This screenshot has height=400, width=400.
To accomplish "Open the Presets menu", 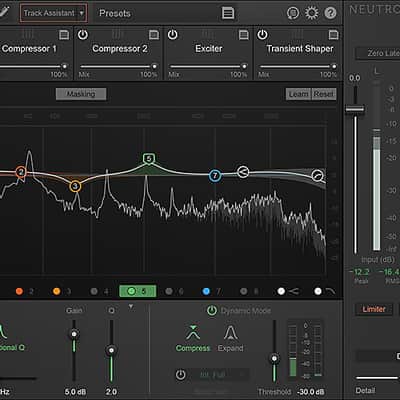I will [115, 13].
